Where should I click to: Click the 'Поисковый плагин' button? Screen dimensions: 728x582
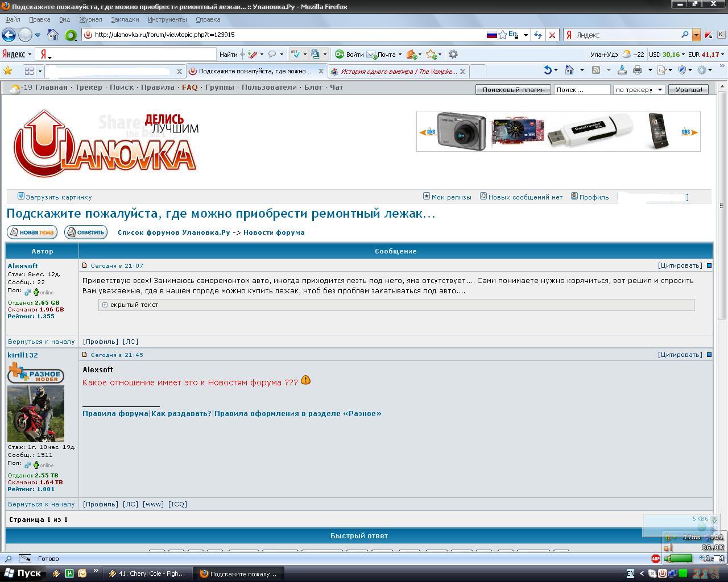(514, 90)
